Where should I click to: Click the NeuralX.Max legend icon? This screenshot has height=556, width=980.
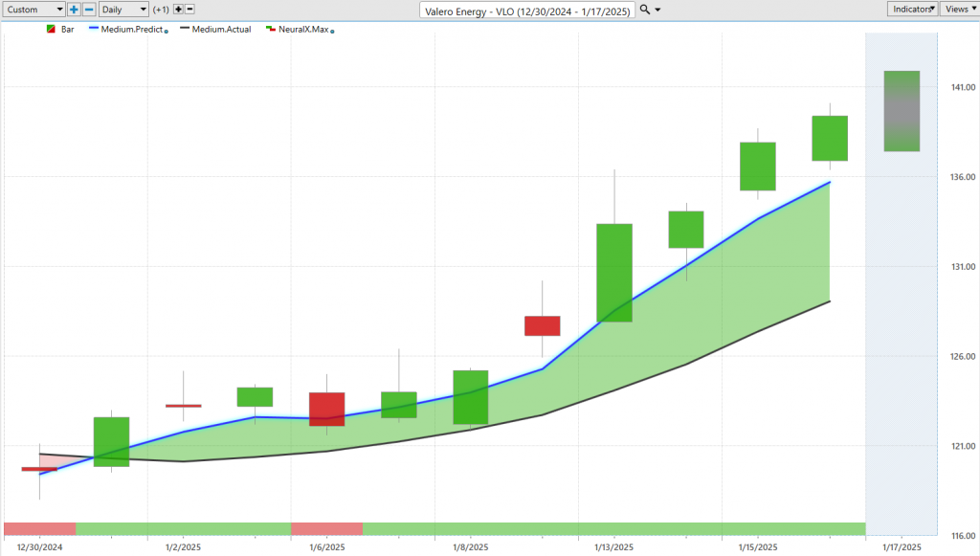[x=271, y=30]
